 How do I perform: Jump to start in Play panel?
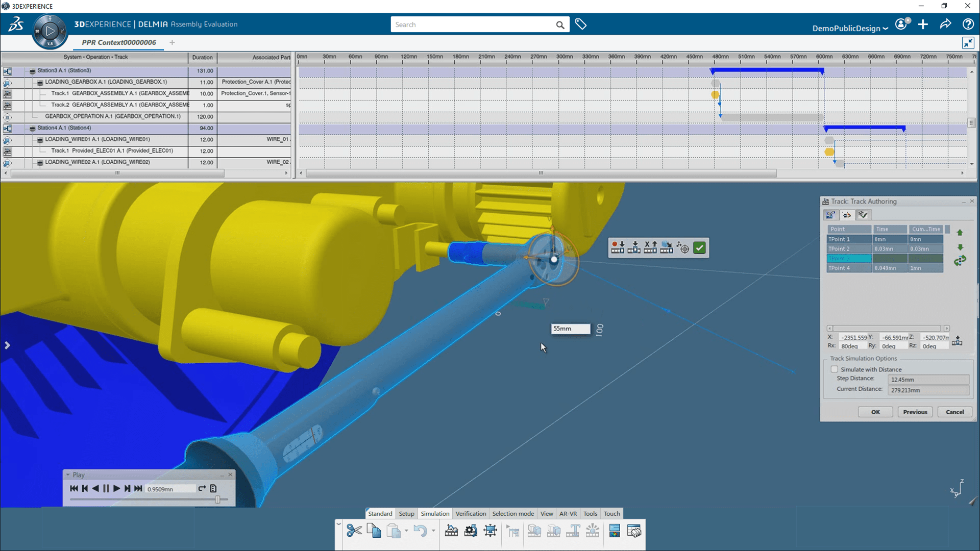[74, 488]
